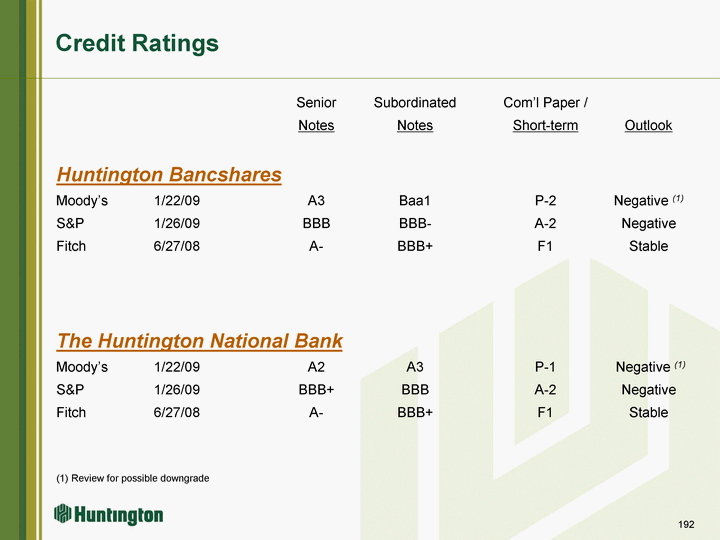Click S&P "Negative" outlook under Huntington Bancshares

coord(648,223)
